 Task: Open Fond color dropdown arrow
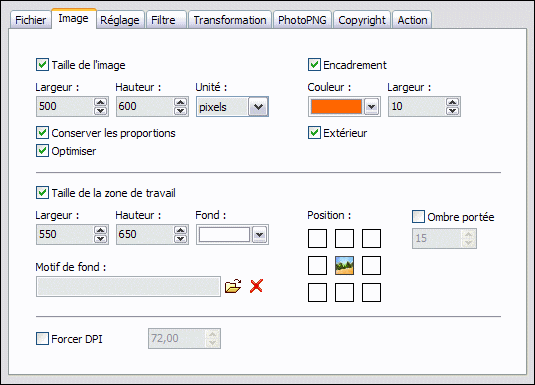(259, 235)
